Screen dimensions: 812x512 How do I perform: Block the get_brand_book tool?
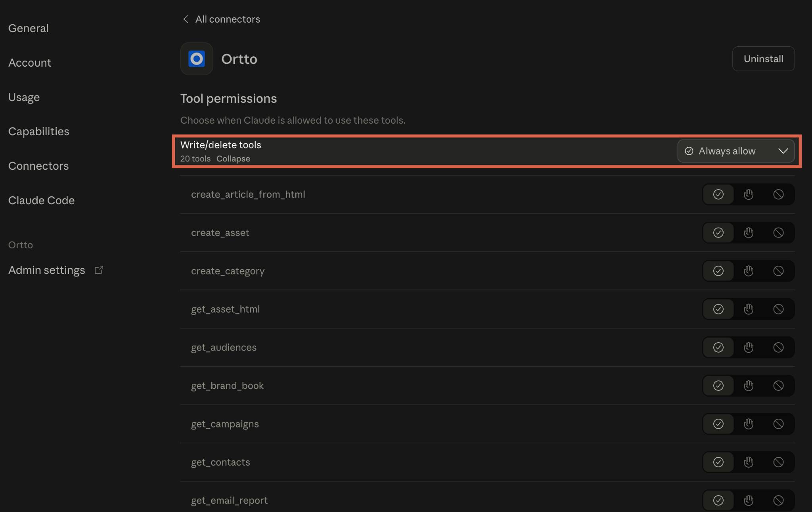(778, 386)
